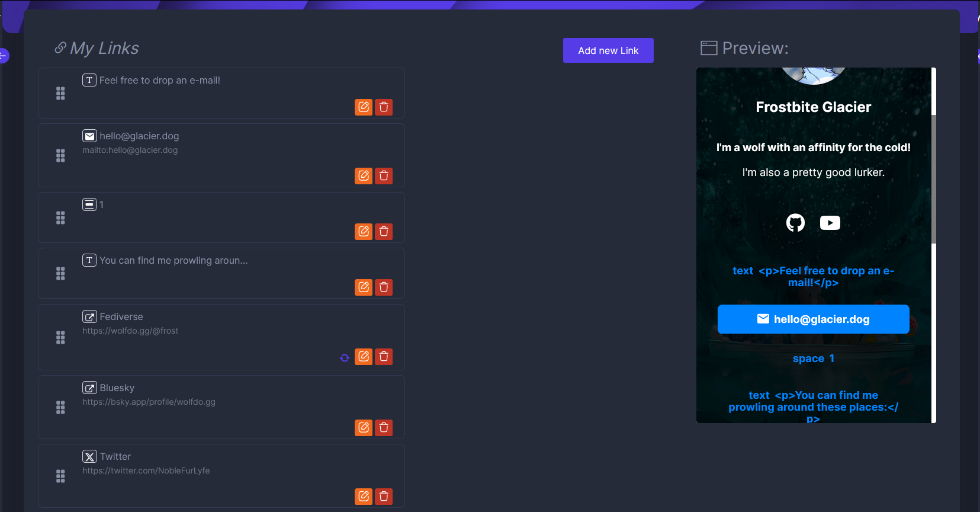Delete the 'You can find me prowling' text block
The image size is (980, 512).
[384, 287]
